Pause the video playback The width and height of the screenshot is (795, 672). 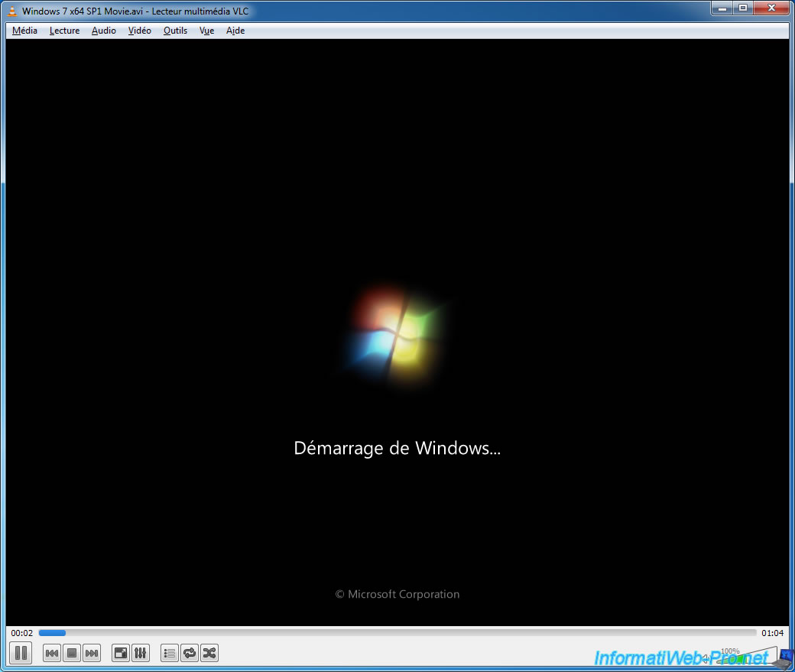click(21, 653)
